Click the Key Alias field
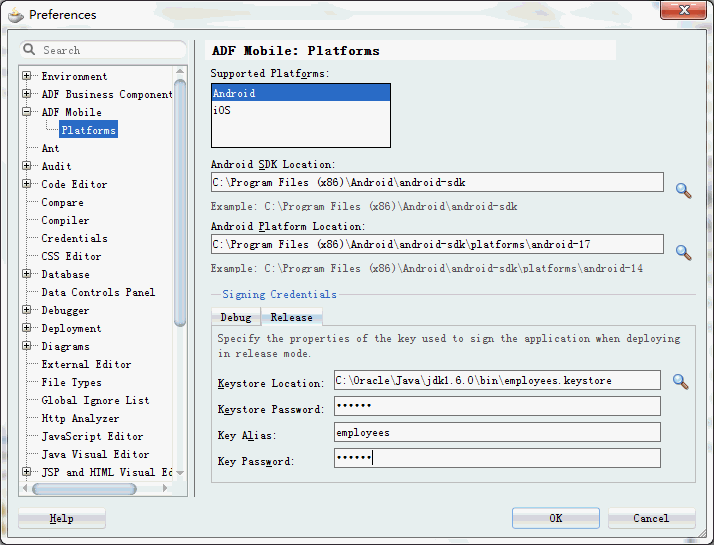The width and height of the screenshot is (714, 545). (x=497, y=432)
